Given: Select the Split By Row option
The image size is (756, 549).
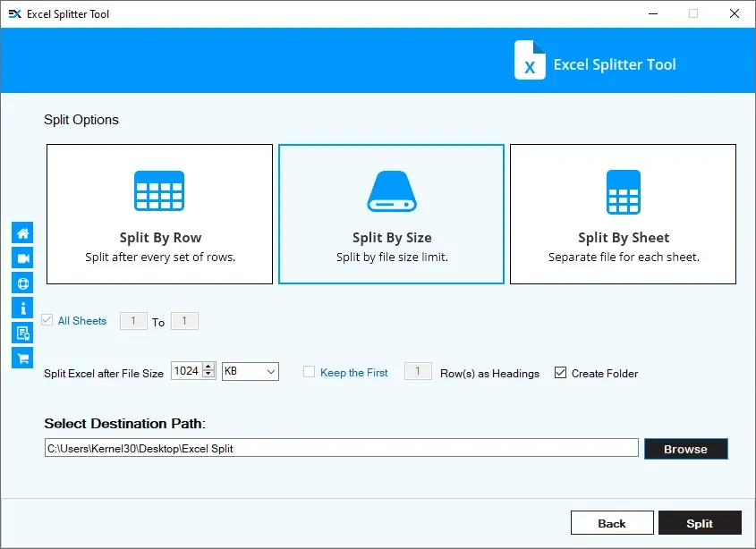Looking at the screenshot, I should (160, 215).
